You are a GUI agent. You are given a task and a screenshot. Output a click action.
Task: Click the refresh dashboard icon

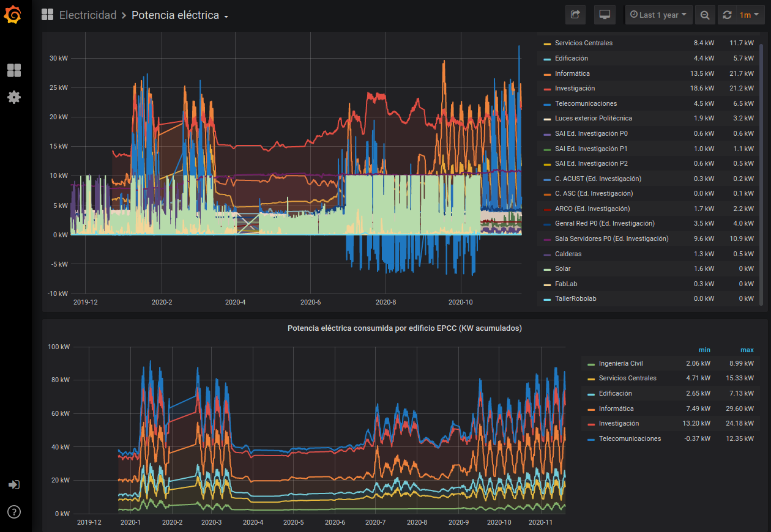click(727, 15)
